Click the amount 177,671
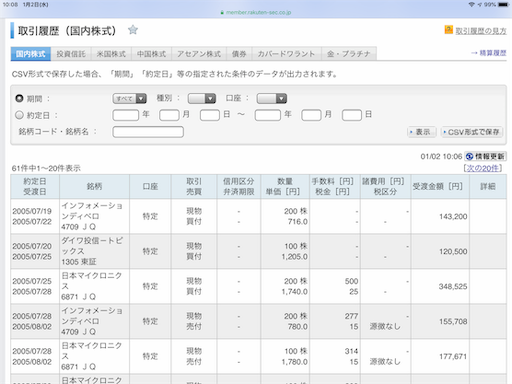Screen dimensions: 512x384 [x=453, y=357]
